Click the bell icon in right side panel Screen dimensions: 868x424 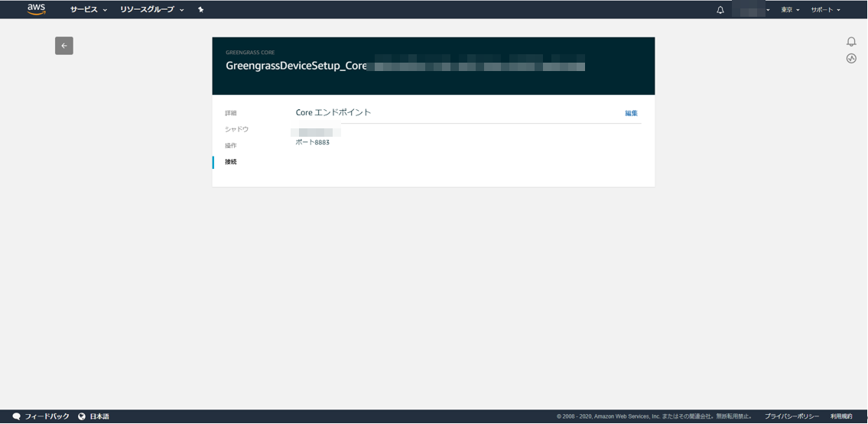click(x=851, y=41)
